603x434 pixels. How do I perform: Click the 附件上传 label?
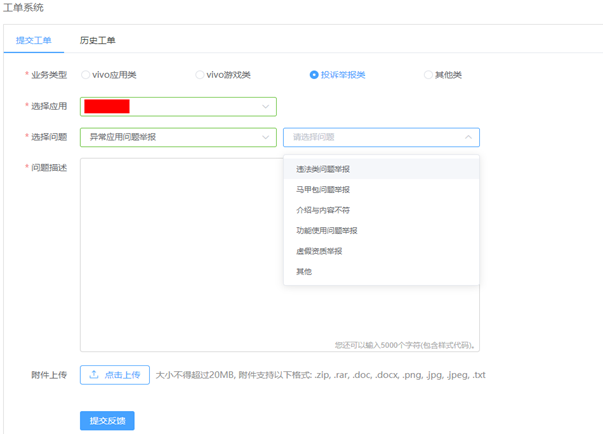[x=49, y=375]
